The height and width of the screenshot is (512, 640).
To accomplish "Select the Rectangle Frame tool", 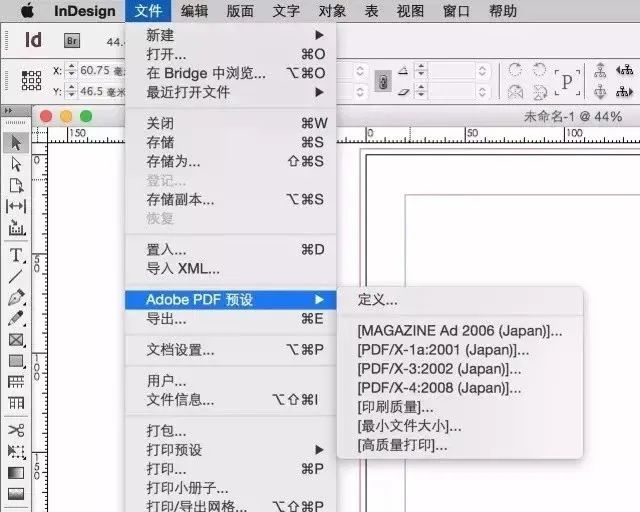I will pos(16,340).
